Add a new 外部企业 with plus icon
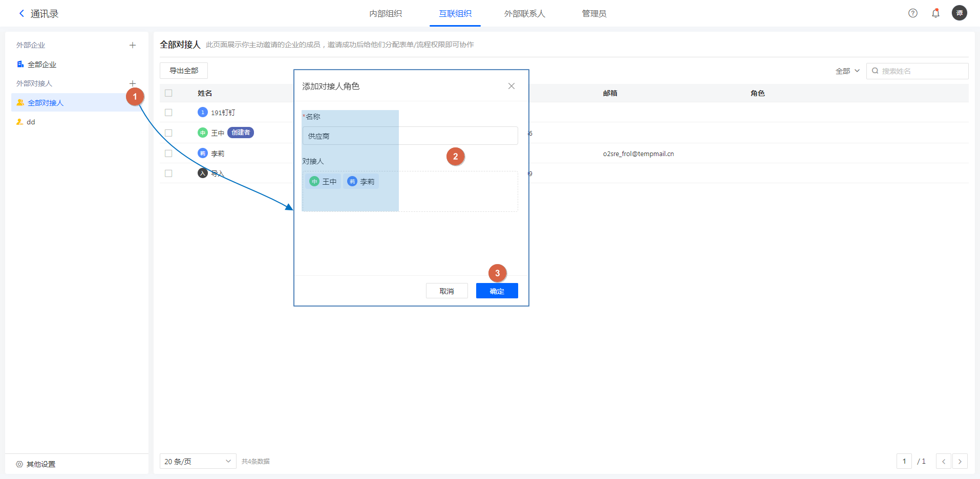The width and height of the screenshot is (980, 479). [x=133, y=45]
